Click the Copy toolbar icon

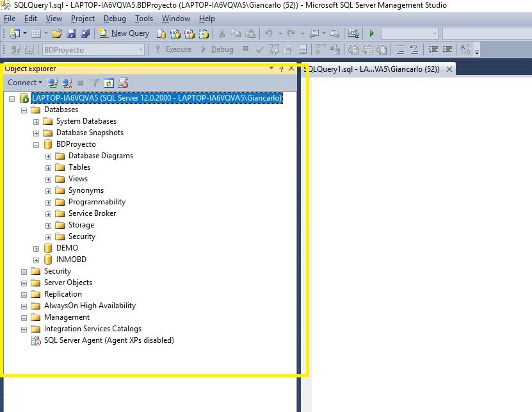coord(236,33)
